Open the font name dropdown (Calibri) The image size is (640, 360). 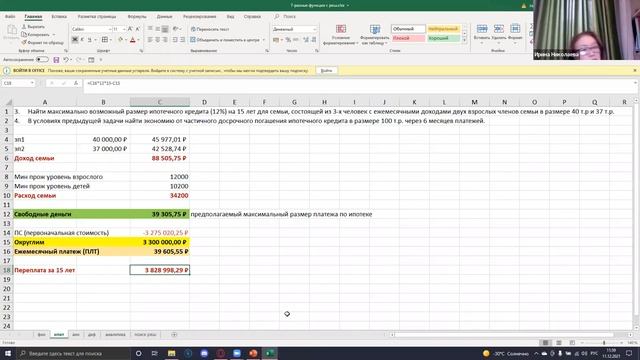(110, 29)
